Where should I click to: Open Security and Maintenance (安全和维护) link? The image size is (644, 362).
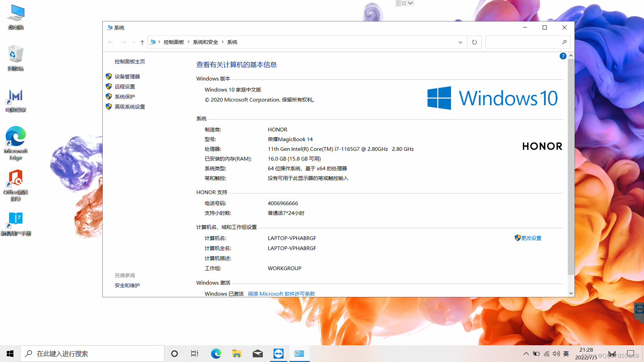click(127, 285)
